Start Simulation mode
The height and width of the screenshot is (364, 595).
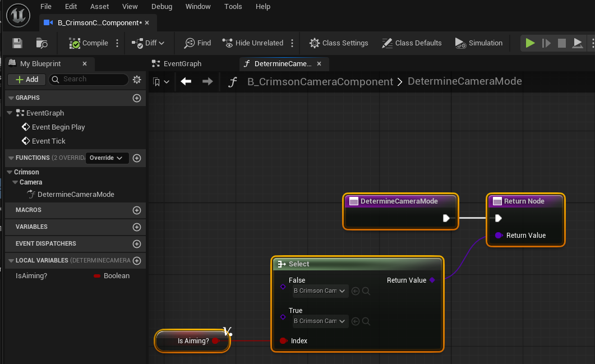(478, 43)
